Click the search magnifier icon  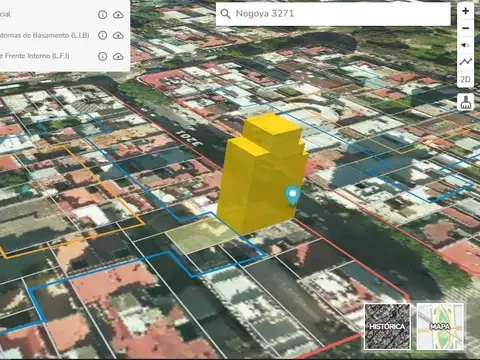tap(226, 14)
